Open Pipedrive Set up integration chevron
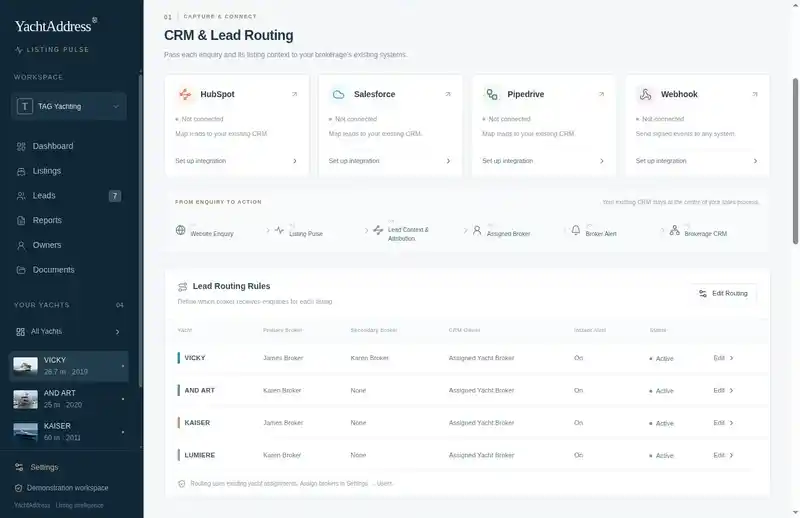Image resolution: width=800 pixels, height=518 pixels. click(602, 161)
